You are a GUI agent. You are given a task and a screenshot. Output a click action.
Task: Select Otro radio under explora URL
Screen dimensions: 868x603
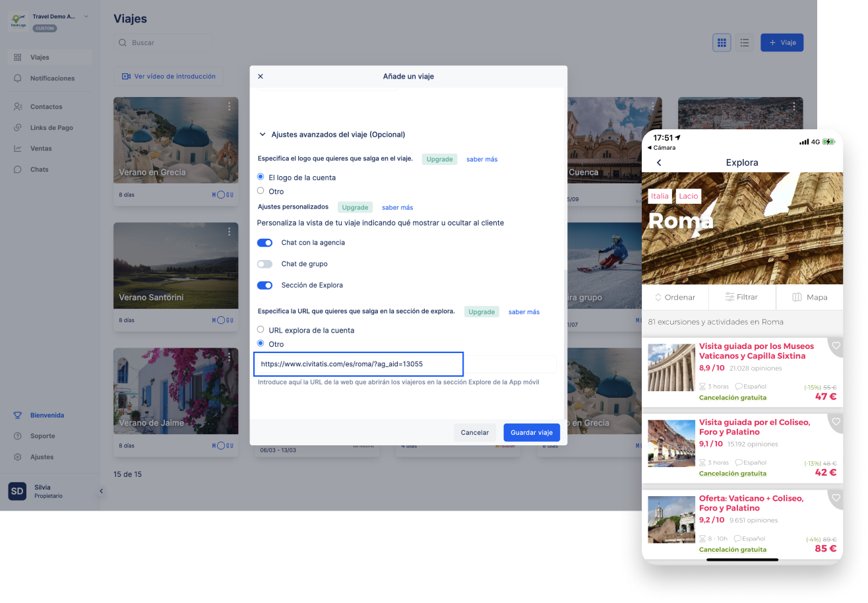pyautogui.click(x=261, y=344)
